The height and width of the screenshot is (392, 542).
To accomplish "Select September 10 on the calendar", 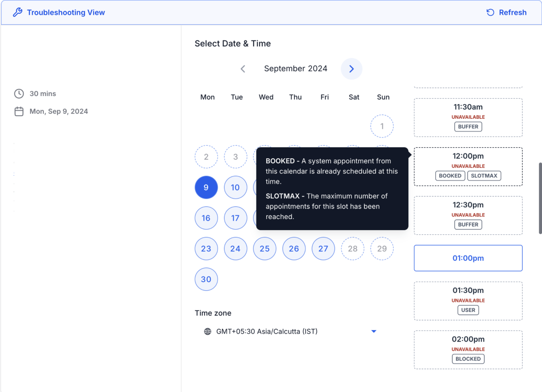I will [x=235, y=187].
